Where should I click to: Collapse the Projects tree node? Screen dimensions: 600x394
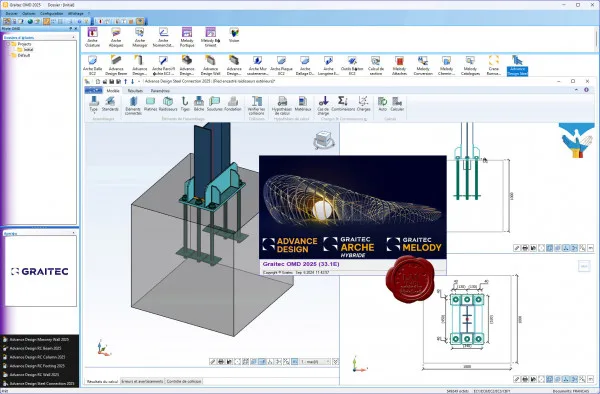[x=8, y=44]
